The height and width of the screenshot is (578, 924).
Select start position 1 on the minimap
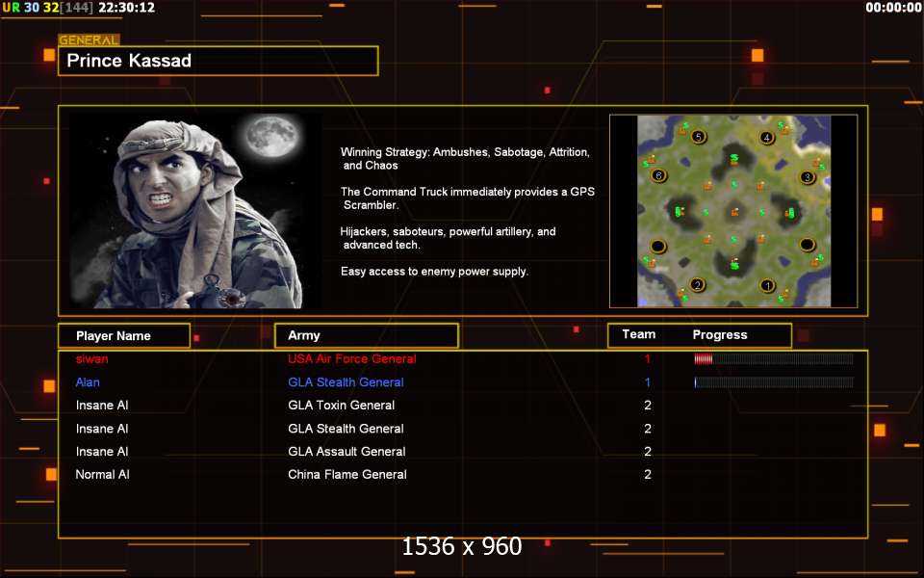(767, 286)
